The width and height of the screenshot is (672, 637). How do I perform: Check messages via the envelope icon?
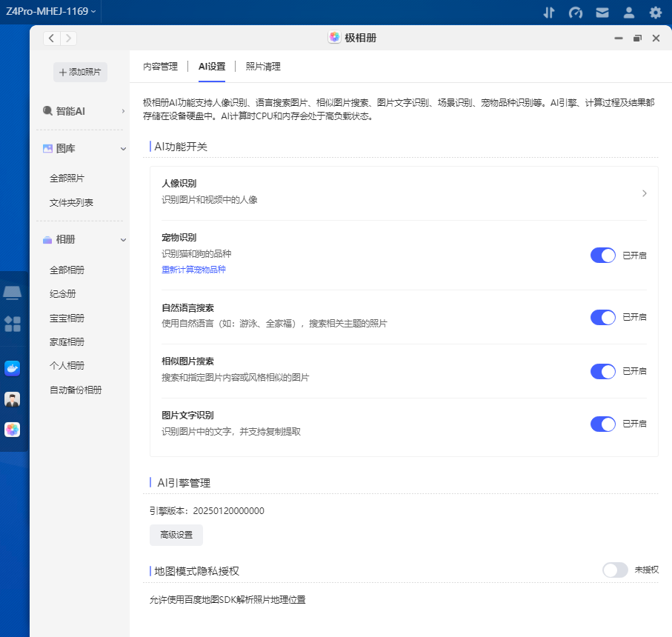pyautogui.click(x=602, y=13)
